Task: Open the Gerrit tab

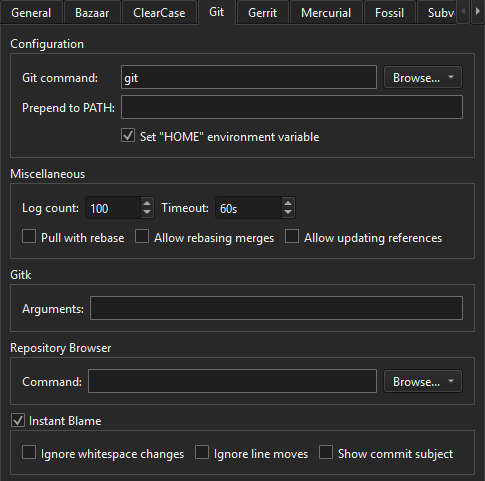Action: tap(263, 13)
